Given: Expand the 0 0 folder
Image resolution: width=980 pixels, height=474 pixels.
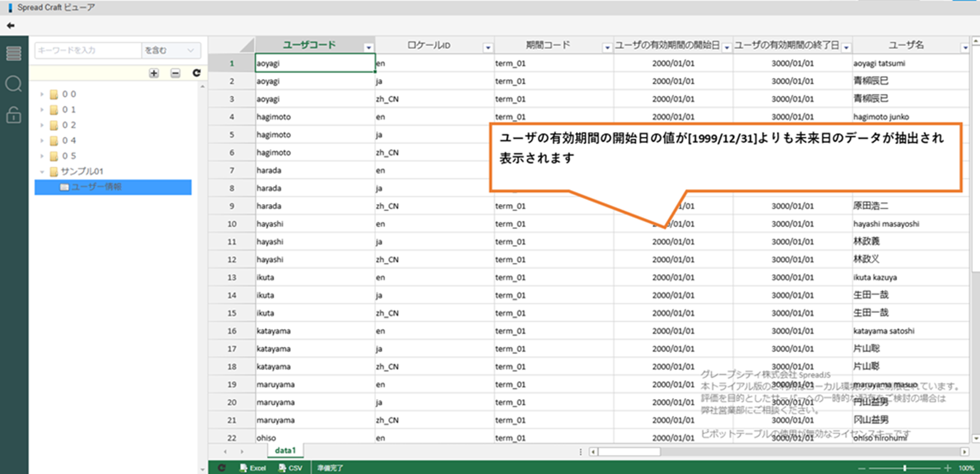Looking at the screenshot, I should (42, 94).
